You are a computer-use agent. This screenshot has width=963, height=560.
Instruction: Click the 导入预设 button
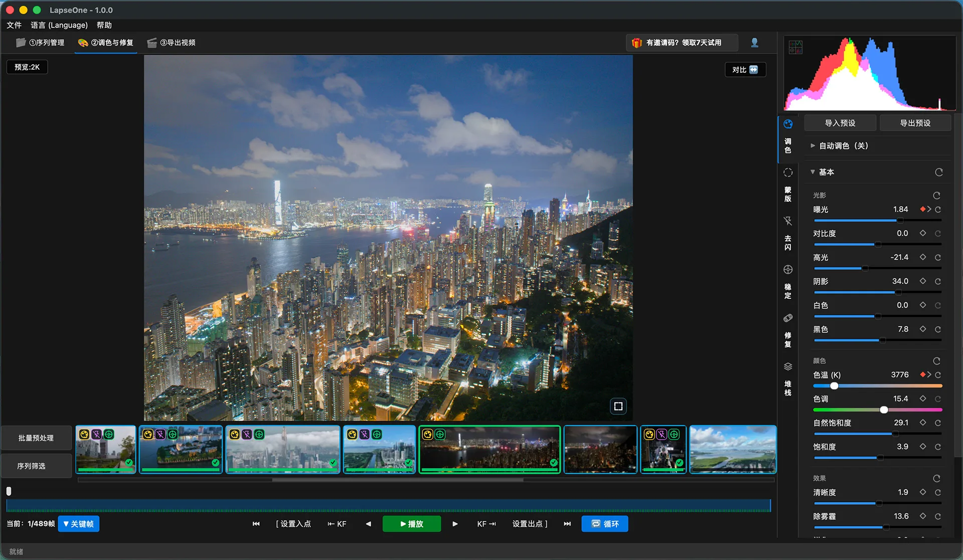[x=840, y=123]
